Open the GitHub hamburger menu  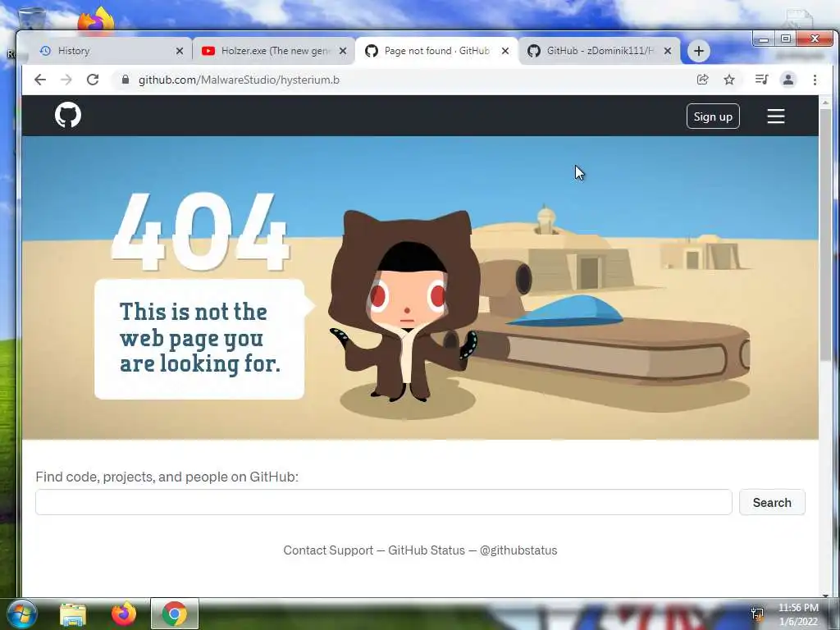pos(776,116)
